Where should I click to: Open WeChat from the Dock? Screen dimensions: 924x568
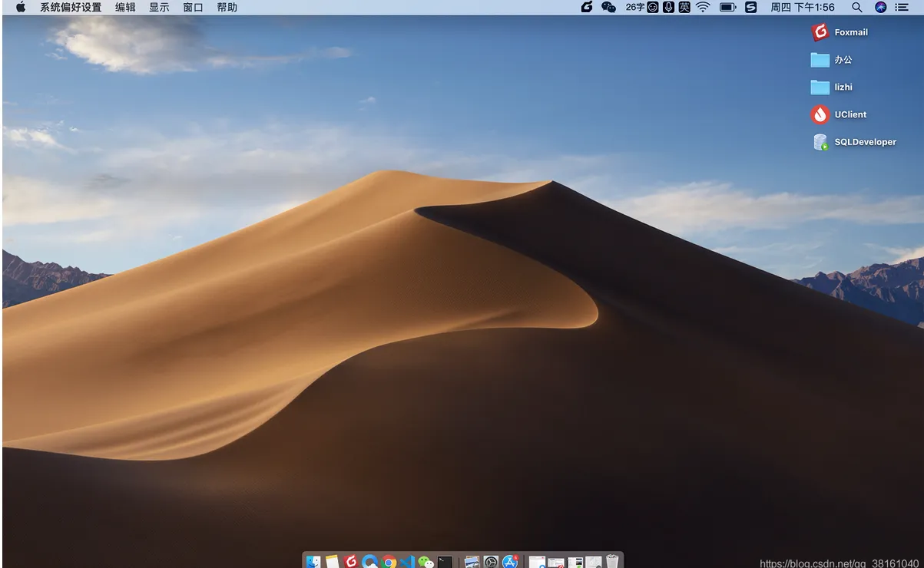tap(426, 562)
